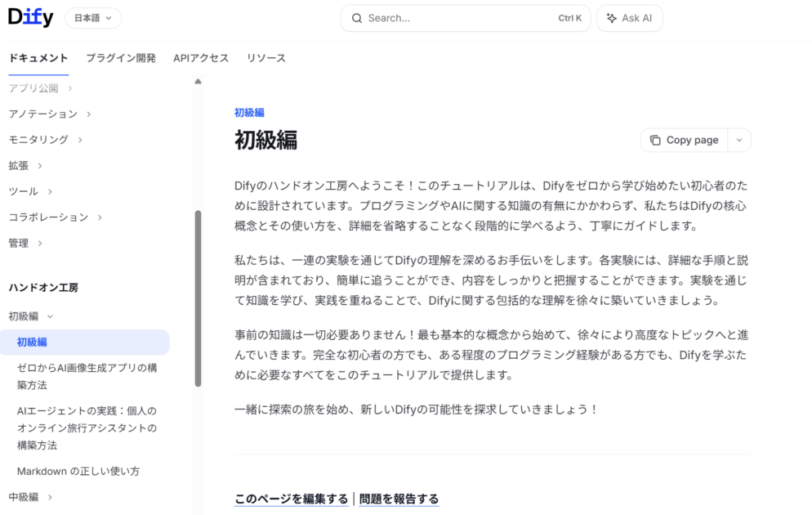Expand the アプリ公開 sidebar section
Screen dimensions: 812x515
pyautogui.click(x=40, y=88)
